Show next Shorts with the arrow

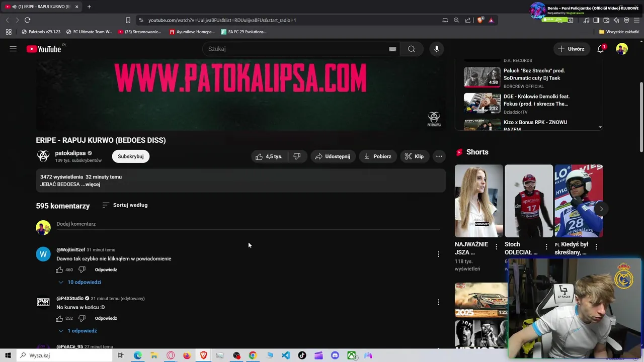pos(601,209)
